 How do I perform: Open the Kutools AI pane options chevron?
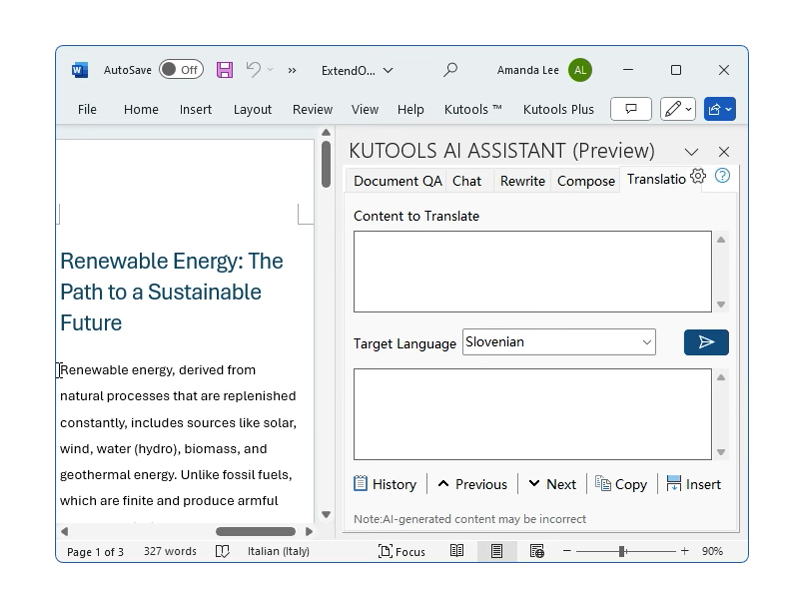click(x=691, y=152)
